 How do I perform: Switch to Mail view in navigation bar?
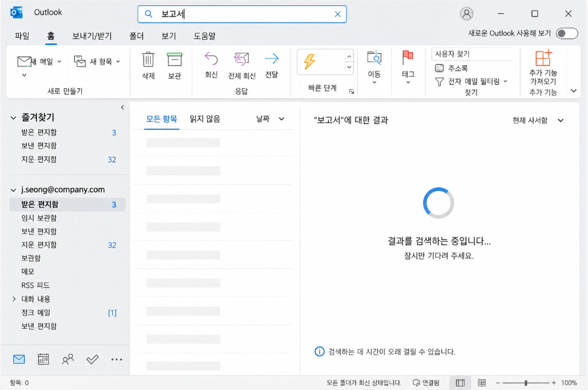(x=19, y=359)
